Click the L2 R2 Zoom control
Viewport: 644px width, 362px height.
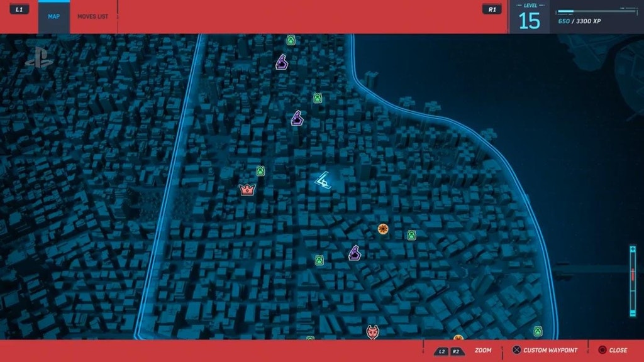[450, 351]
